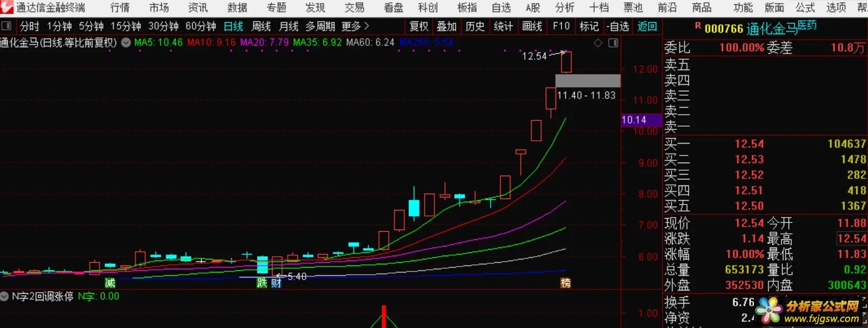
Task: Click the 榜 marker under the chart
Action: tap(565, 283)
